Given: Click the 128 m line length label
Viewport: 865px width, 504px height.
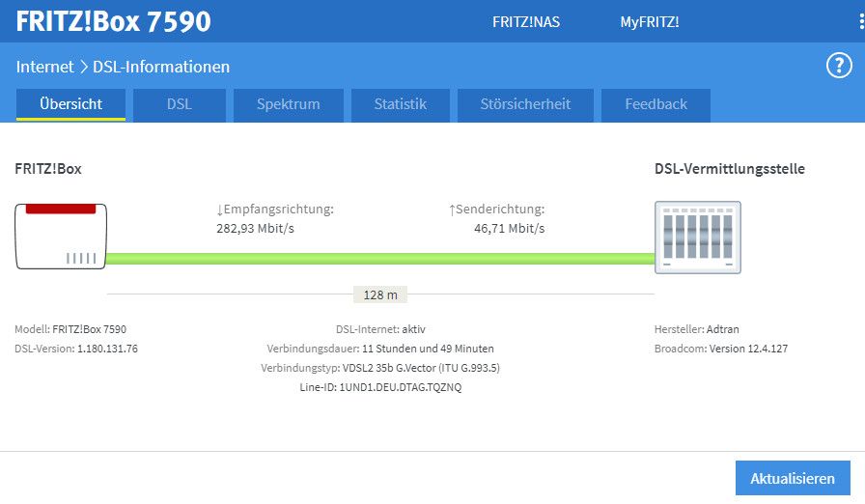Looking at the screenshot, I should (380, 295).
